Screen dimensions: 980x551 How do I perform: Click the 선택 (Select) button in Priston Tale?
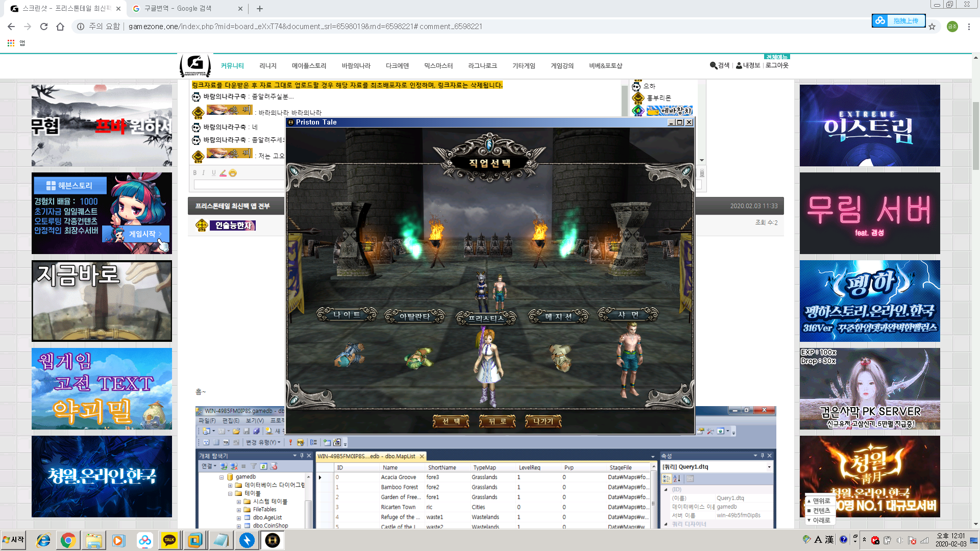pos(451,421)
